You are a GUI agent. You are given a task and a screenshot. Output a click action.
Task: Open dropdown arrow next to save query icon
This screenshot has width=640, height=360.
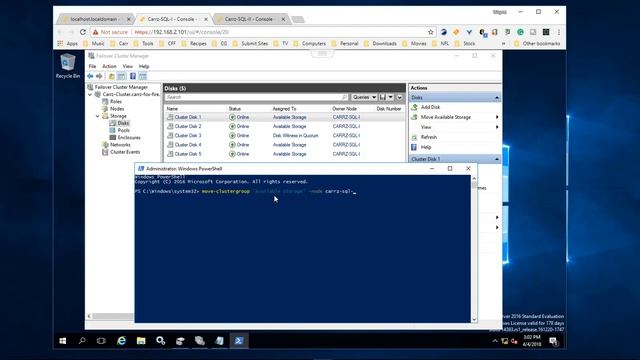pos(391,97)
